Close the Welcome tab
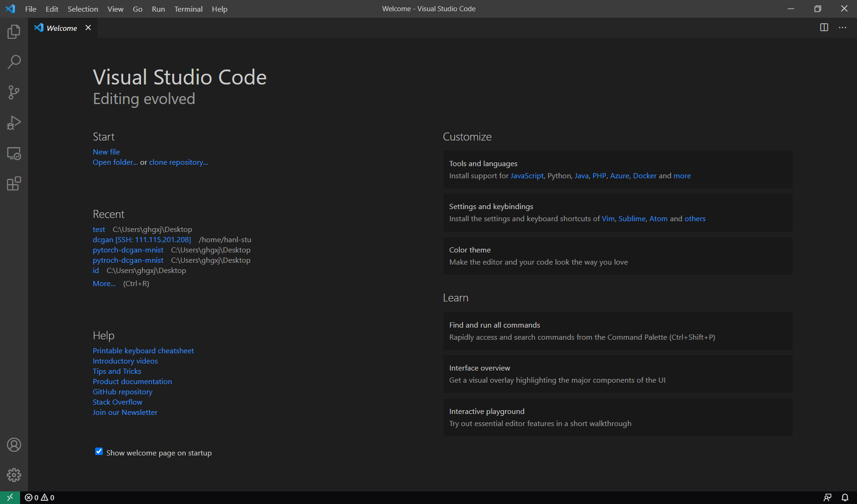The height and width of the screenshot is (504, 857). [x=88, y=28]
